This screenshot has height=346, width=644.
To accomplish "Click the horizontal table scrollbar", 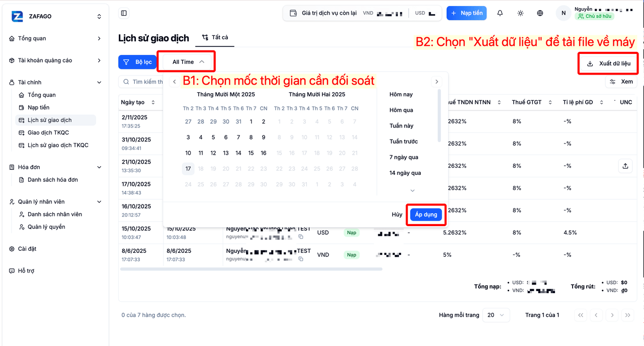I will (251, 269).
